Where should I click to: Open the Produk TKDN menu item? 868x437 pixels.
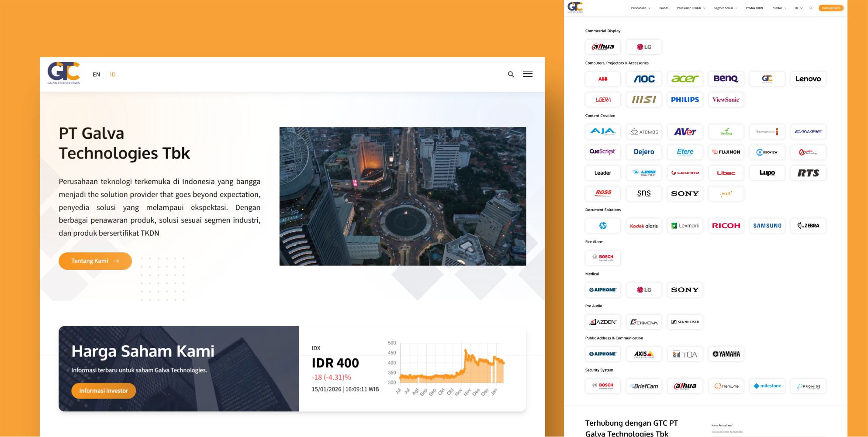coord(754,8)
